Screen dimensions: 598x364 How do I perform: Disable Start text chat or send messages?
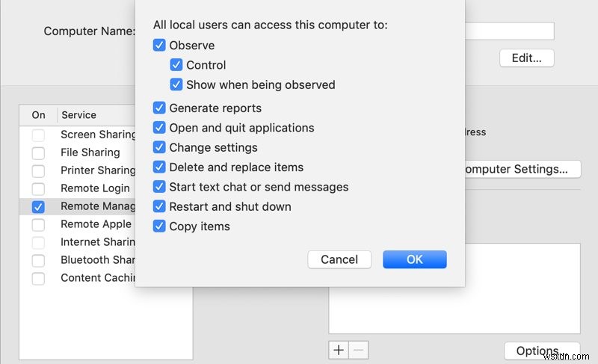pos(159,187)
